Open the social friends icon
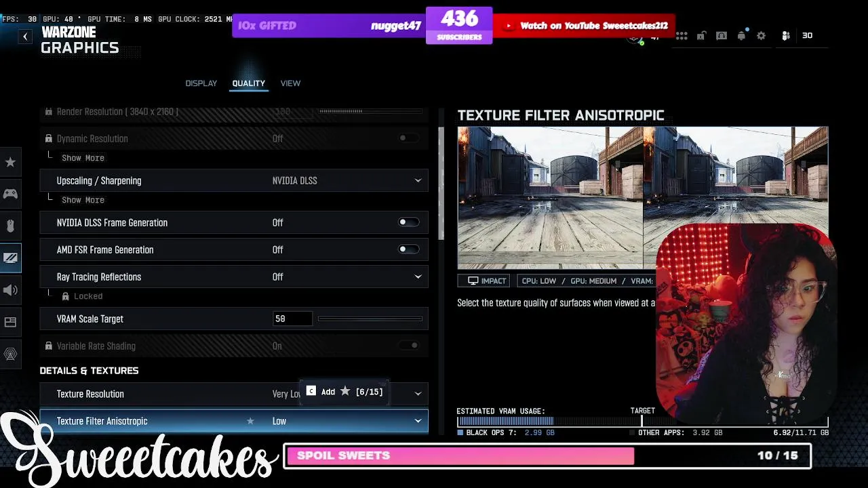This screenshot has width=868, height=488. pos(786,36)
